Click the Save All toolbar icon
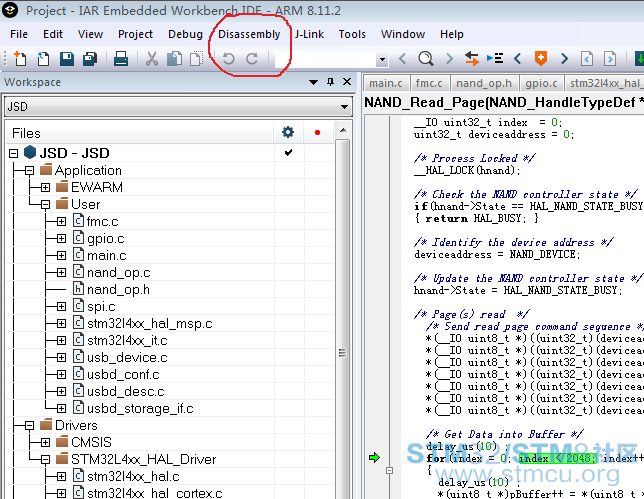 pyautogui.click(x=90, y=59)
